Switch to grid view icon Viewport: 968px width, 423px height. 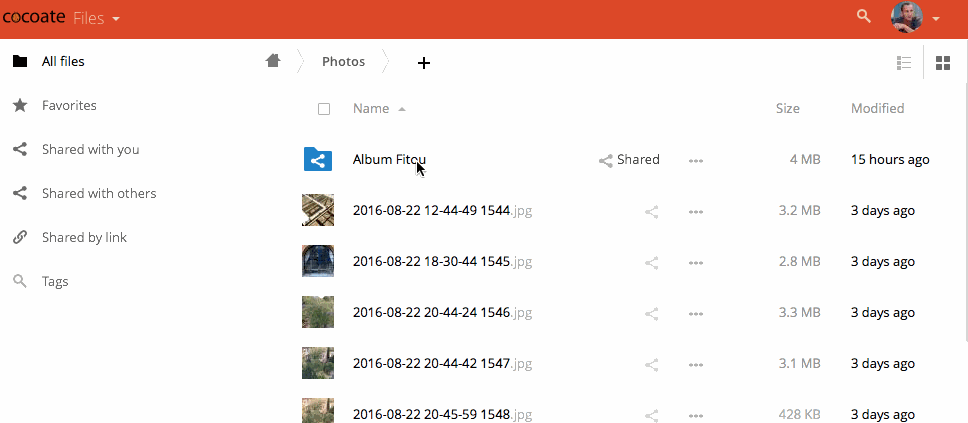pos(943,62)
